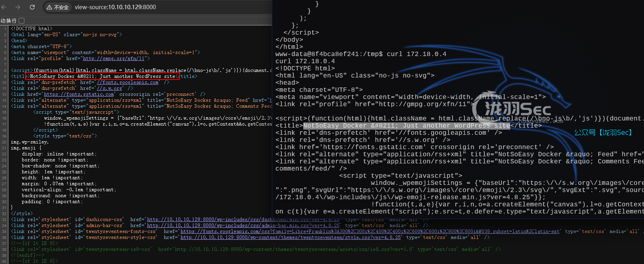Open the //fonts.googleapis.com dns-prefetch link

128,82
